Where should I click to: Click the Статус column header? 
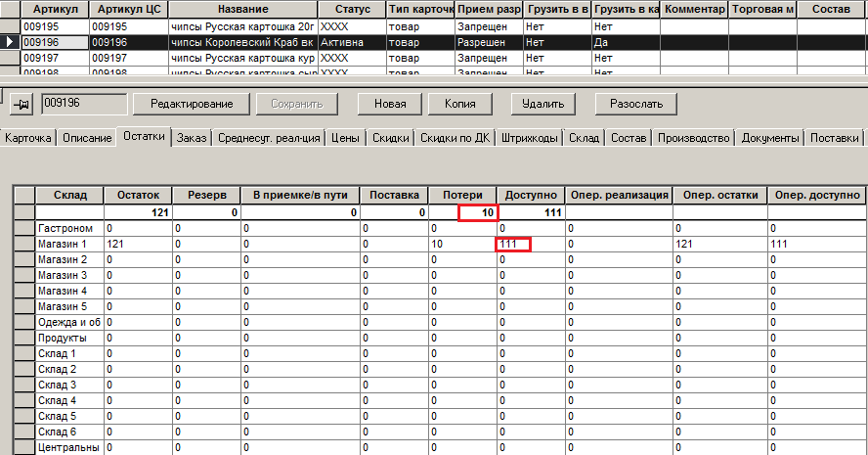click(352, 10)
